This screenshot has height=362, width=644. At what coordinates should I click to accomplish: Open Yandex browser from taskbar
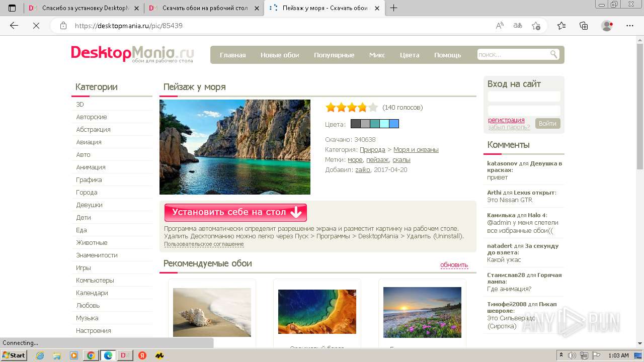[x=142, y=355]
